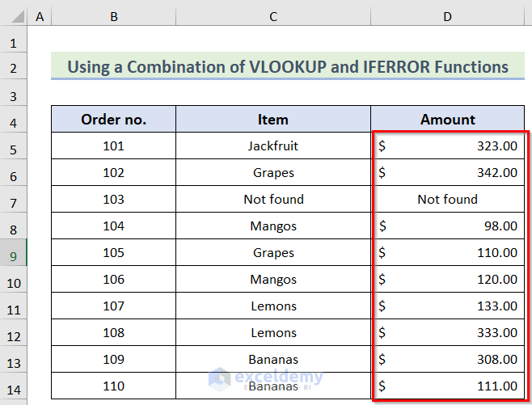Click "Not found" in the Amount column
The width and height of the screenshot is (532, 405).
tap(448, 199)
